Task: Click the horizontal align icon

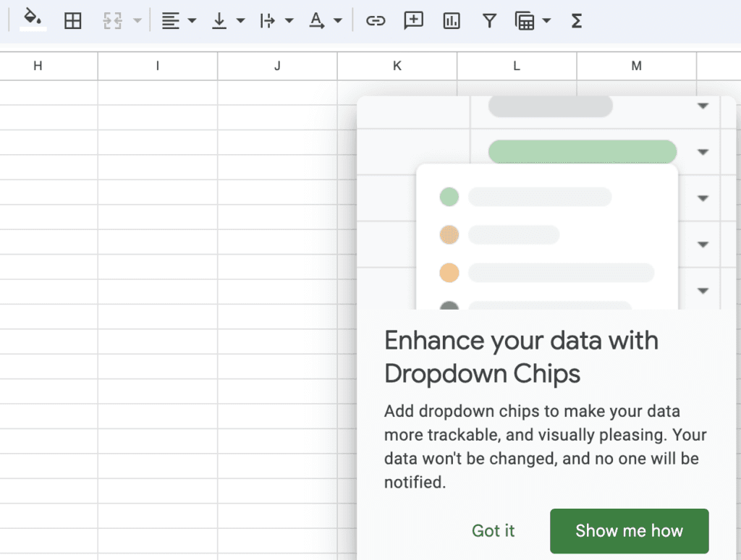Action: click(169, 20)
